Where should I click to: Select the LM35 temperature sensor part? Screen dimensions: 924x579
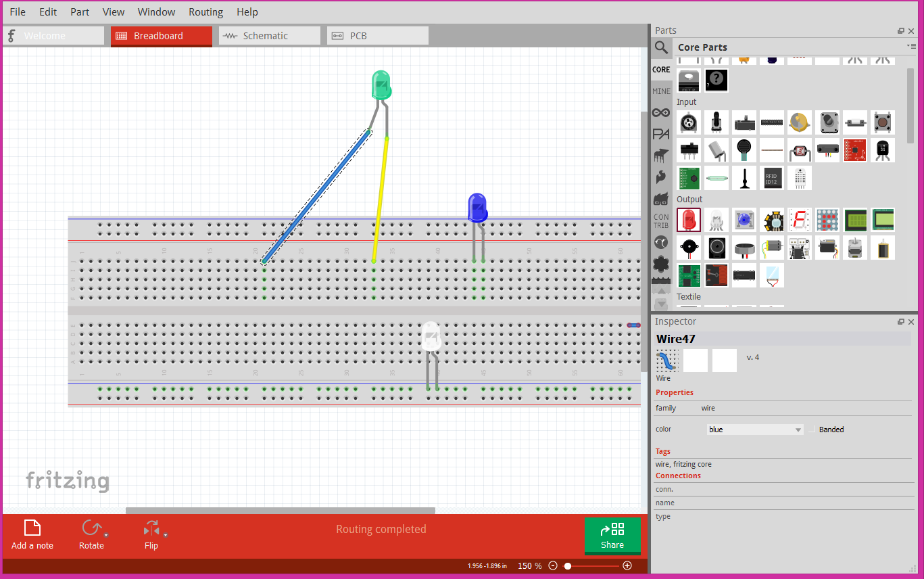click(882, 150)
